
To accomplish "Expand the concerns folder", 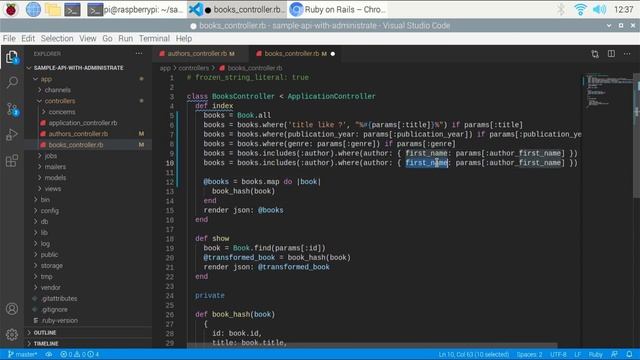I will click(x=62, y=112).
